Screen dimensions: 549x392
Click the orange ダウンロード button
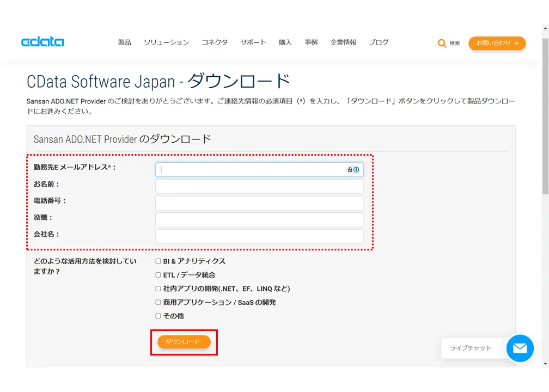tap(184, 341)
